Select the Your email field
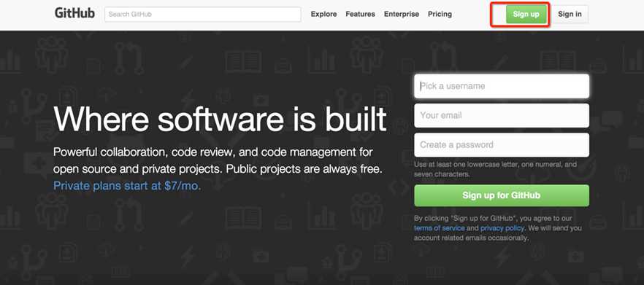 (502, 116)
